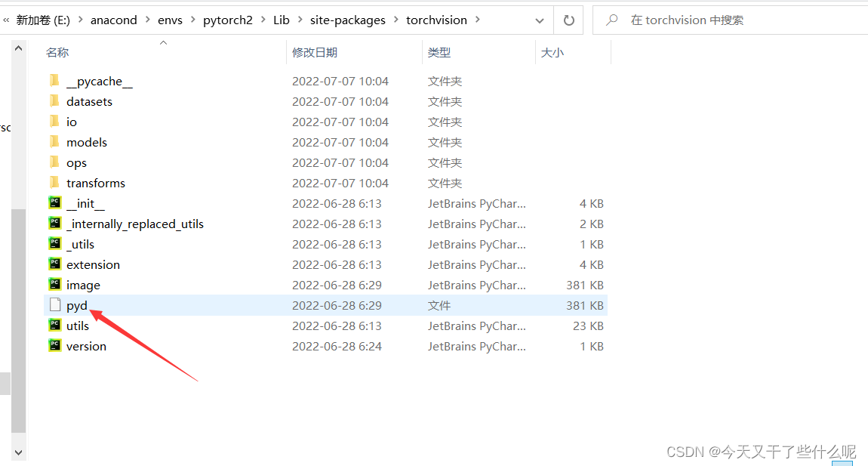Select the io folder icon
The height and width of the screenshot is (466, 868).
(54, 122)
